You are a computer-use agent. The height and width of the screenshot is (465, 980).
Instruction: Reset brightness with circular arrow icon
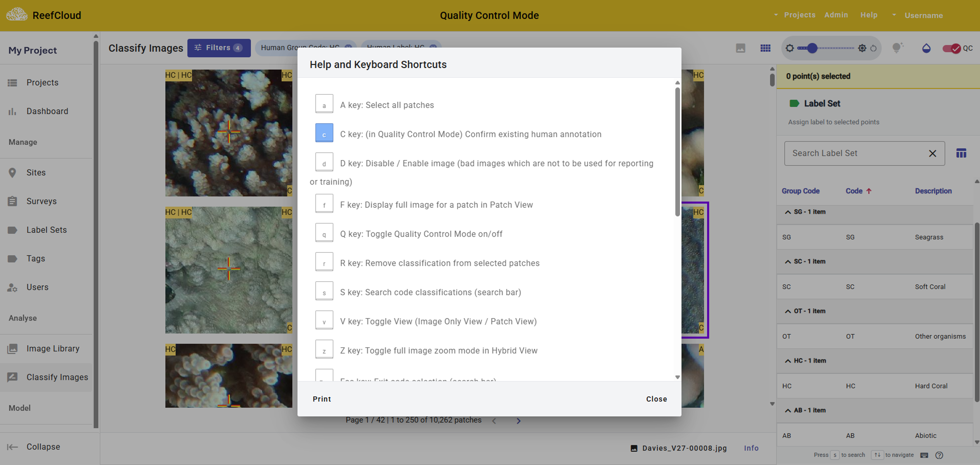(874, 48)
